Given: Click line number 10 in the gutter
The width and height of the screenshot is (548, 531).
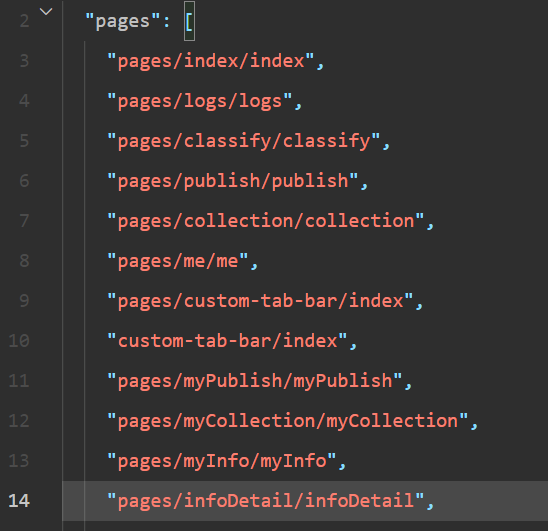Looking at the screenshot, I should tap(19, 340).
